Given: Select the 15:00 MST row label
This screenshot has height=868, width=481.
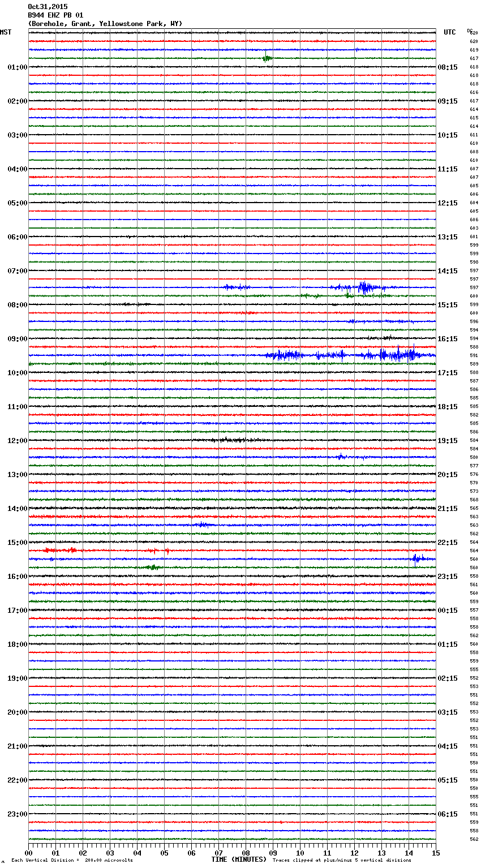Looking at the screenshot, I should [18, 543].
